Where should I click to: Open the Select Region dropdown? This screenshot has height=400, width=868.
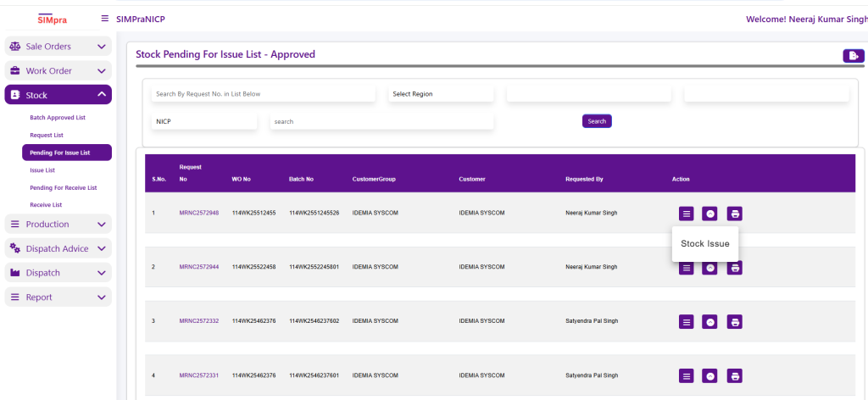pos(440,94)
